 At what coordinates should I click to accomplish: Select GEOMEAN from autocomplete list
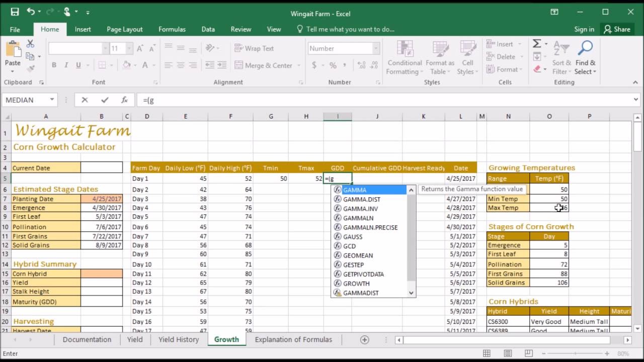pyautogui.click(x=369, y=255)
